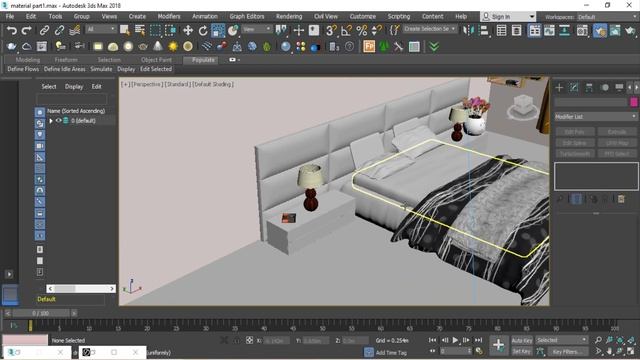Open the Create Selection Set dropdown
The width and height of the screenshot is (640, 360).
[x=430, y=29]
